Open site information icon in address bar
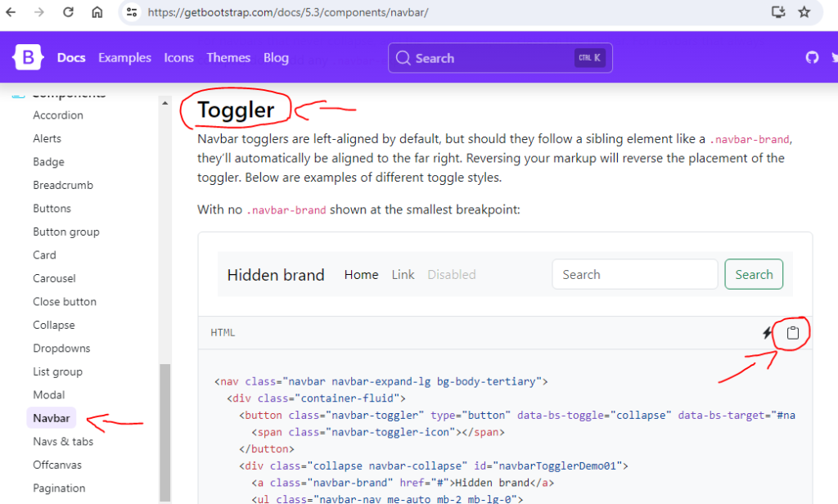Image resolution: width=838 pixels, height=504 pixels. [x=133, y=12]
